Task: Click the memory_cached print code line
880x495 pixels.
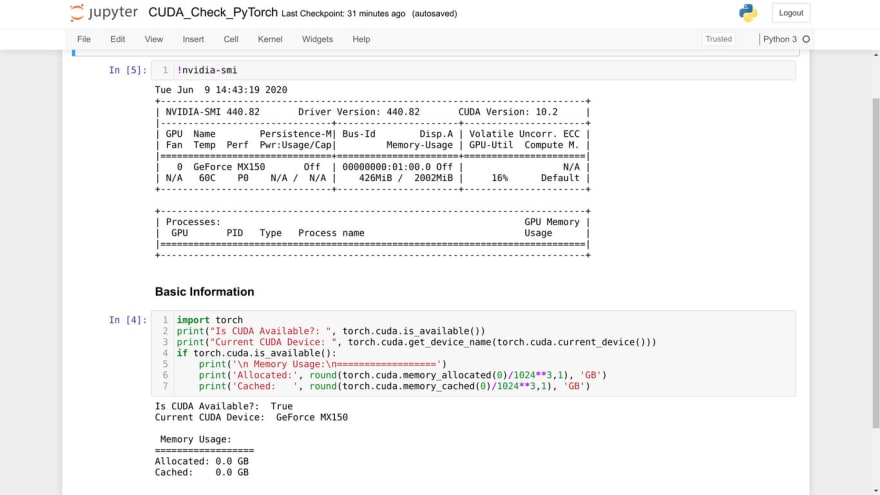Action: pyautogui.click(x=394, y=386)
